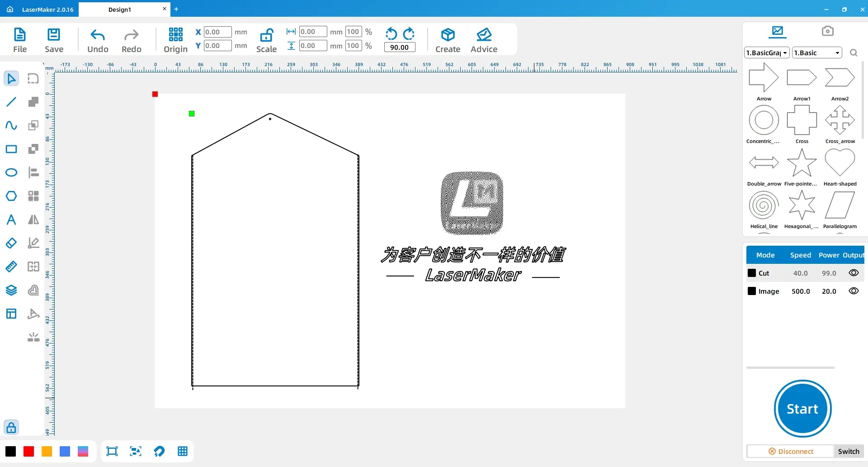The height and width of the screenshot is (467, 868).
Task: Open the Origin position grid
Action: pos(175,40)
